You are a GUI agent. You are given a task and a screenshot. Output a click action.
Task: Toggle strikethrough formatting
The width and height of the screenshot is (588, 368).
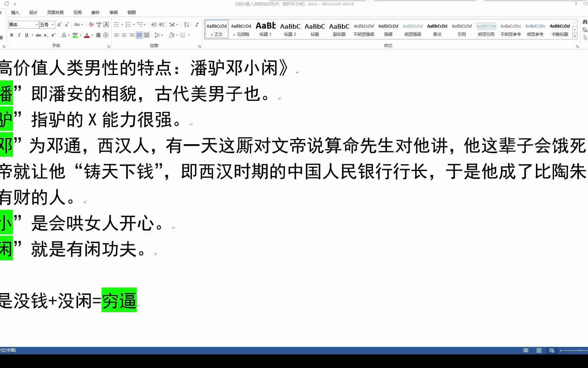38,35
